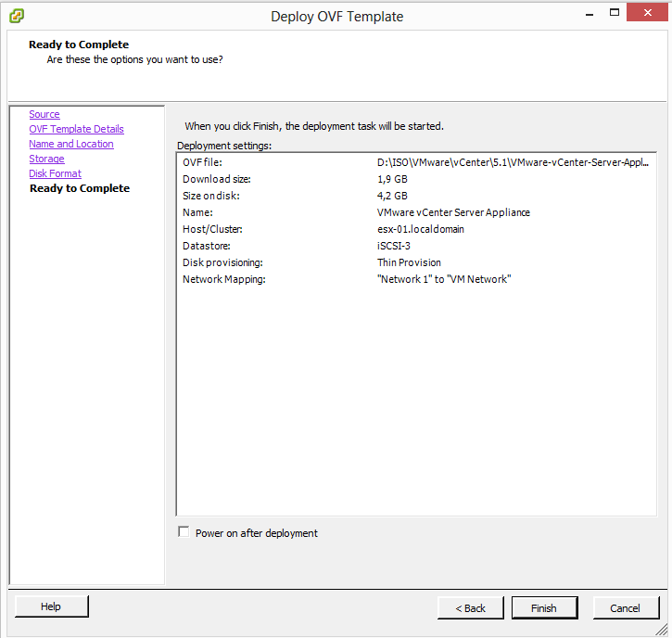Click the Back button
This screenshot has width=672, height=638.
471,608
